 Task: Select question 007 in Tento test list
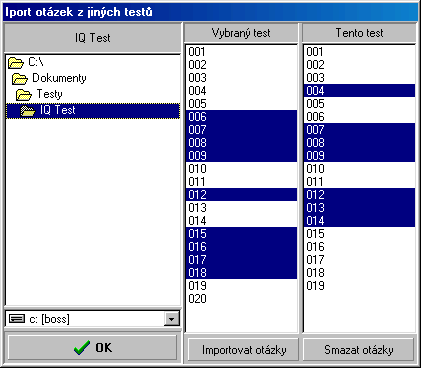[x=360, y=130]
